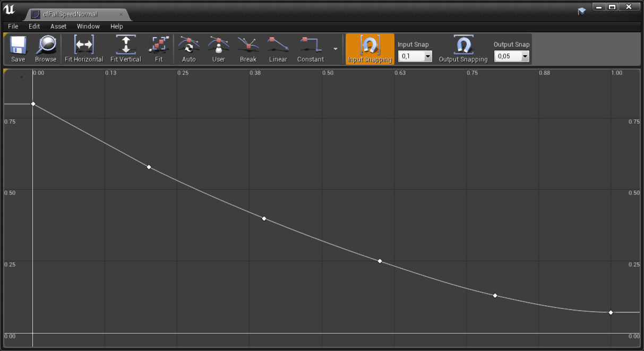Click the Fit toolbar button
Image resolution: width=644 pixels, height=351 pixels.
tap(159, 49)
